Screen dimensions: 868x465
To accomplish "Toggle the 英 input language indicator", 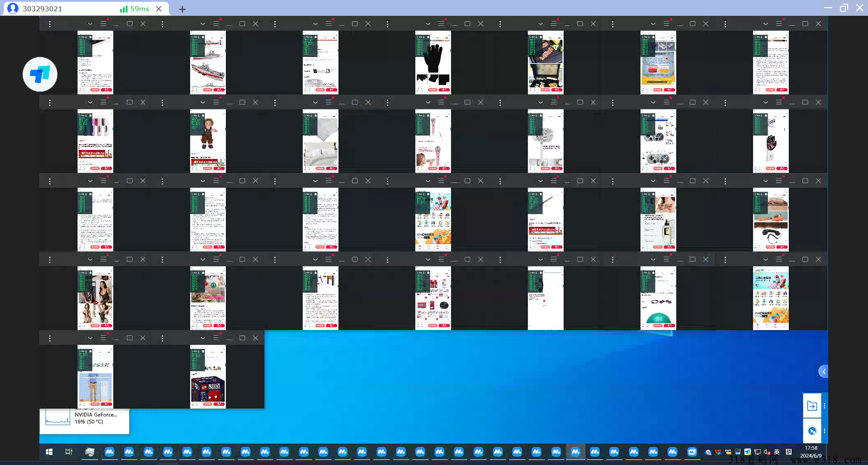I will tap(777, 452).
